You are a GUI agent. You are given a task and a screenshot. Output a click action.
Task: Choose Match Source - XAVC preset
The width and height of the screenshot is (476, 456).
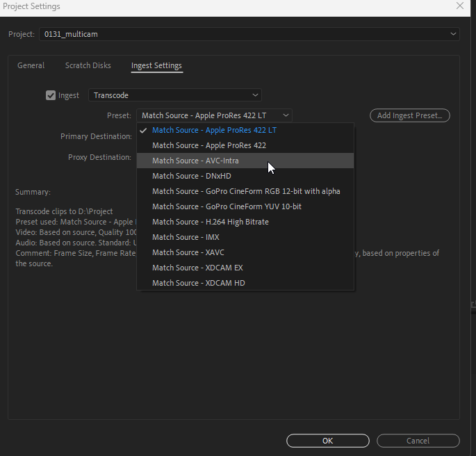click(245, 252)
